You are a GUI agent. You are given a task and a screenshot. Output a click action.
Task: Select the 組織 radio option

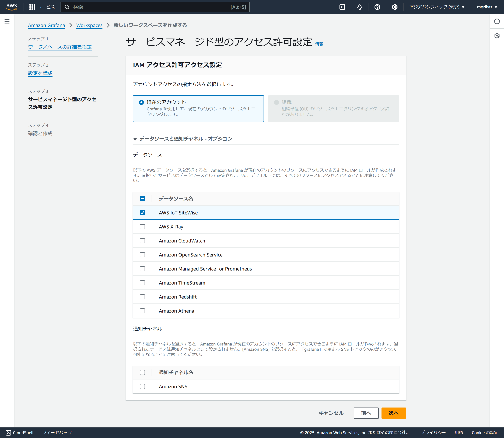tap(276, 102)
